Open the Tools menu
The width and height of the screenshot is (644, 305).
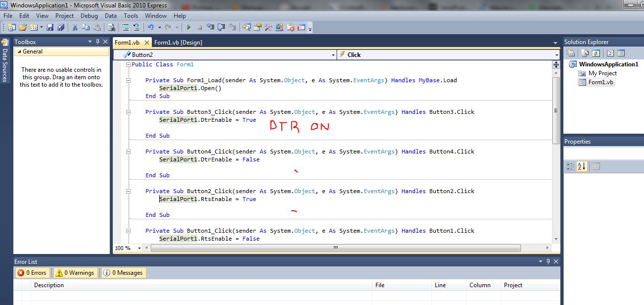pyautogui.click(x=131, y=16)
